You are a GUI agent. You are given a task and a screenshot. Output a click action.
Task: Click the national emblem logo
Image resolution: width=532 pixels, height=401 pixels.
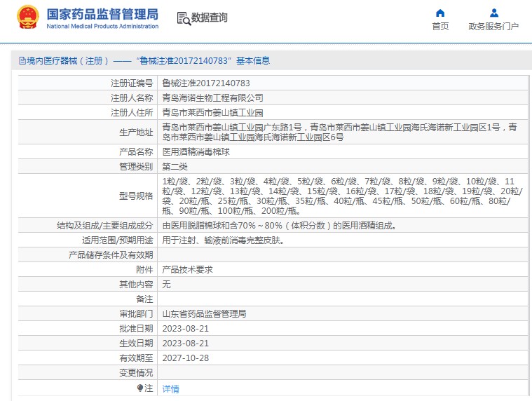pyautogui.click(x=28, y=17)
